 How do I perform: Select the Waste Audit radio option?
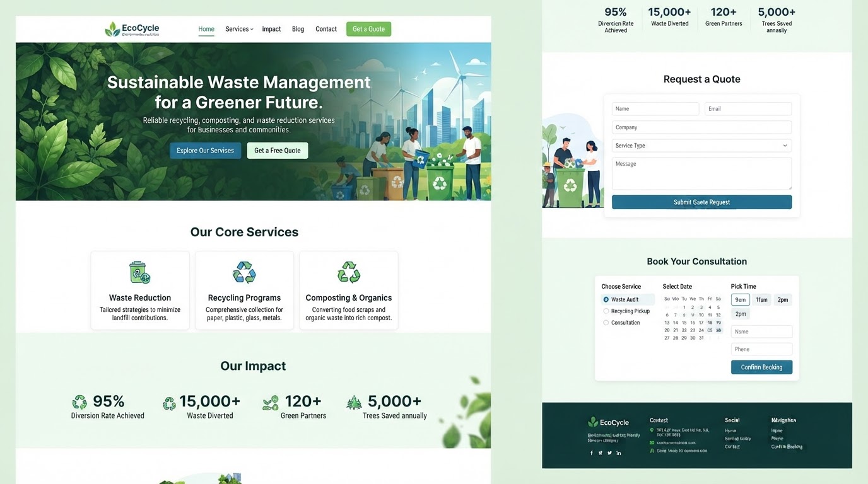point(606,300)
